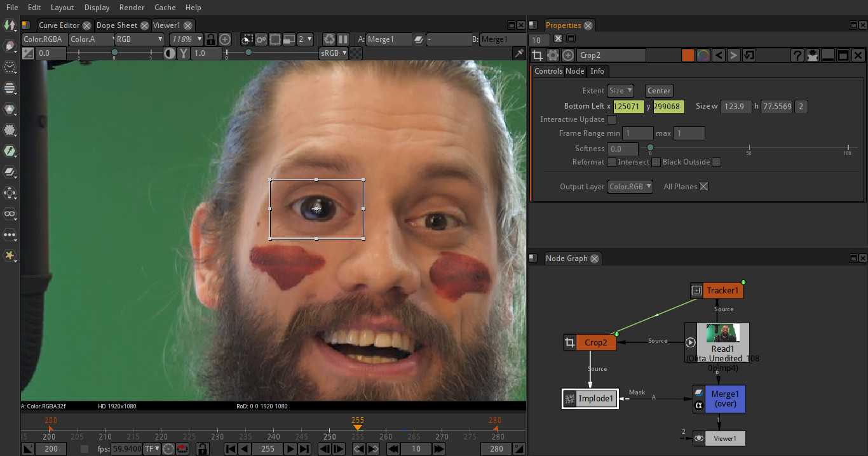Viewport: 868px width, 456px height.
Task: Switch to the Crop2 Node tab
Action: pyautogui.click(x=575, y=71)
